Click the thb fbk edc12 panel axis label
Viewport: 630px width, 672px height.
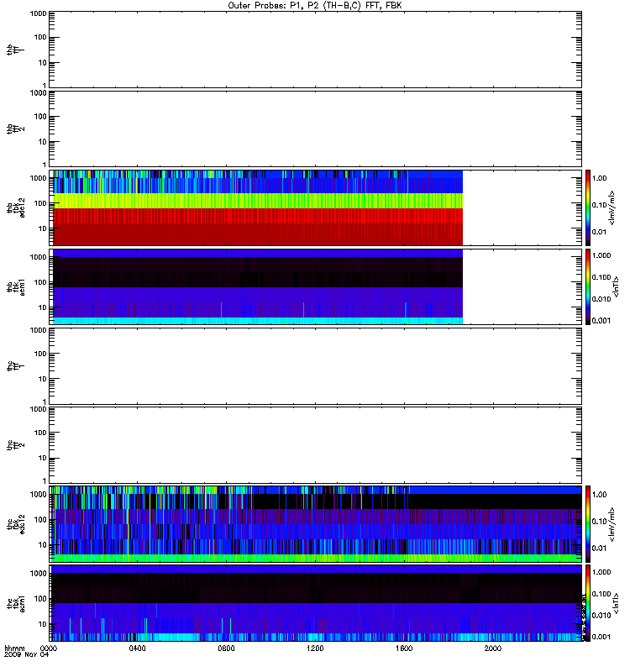tap(16, 207)
